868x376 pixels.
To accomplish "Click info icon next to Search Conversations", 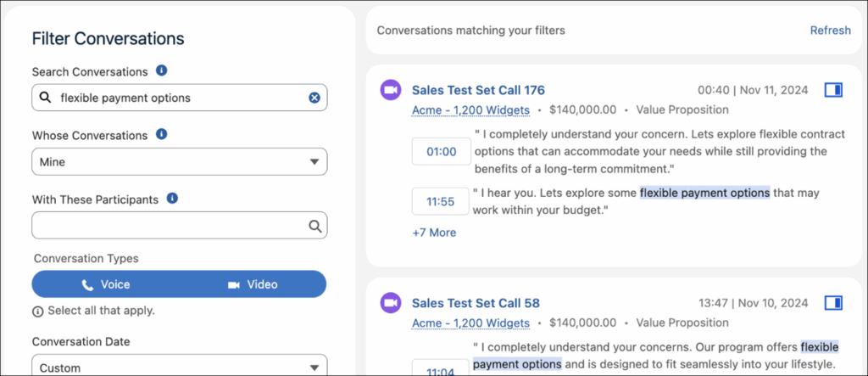I will [162, 70].
